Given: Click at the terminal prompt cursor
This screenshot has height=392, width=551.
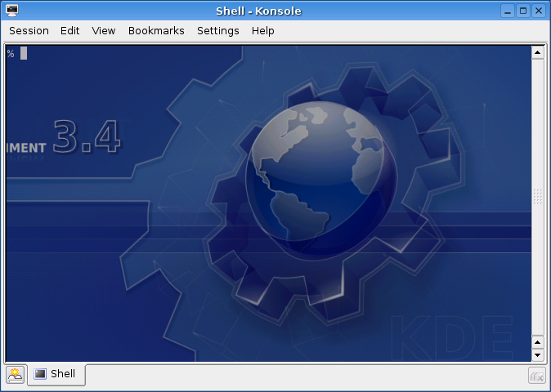Looking at the screenshot, I should (x=24, y=53).
